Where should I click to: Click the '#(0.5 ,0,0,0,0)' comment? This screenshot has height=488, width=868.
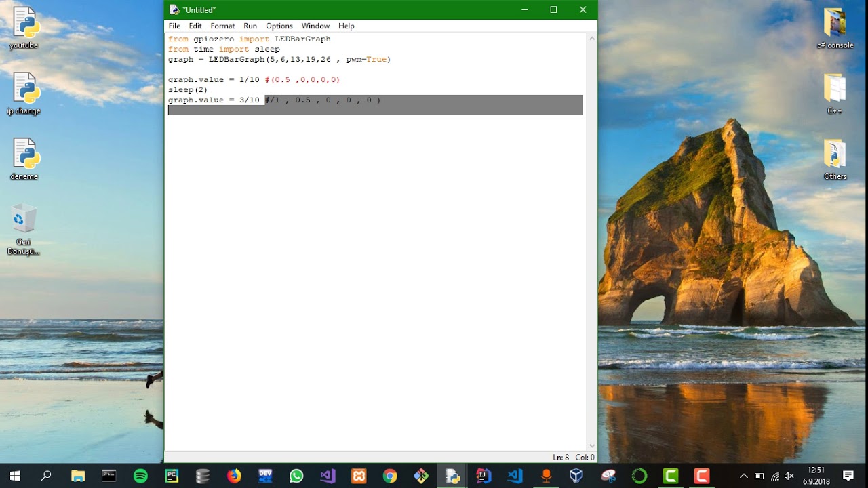(302, 80)
